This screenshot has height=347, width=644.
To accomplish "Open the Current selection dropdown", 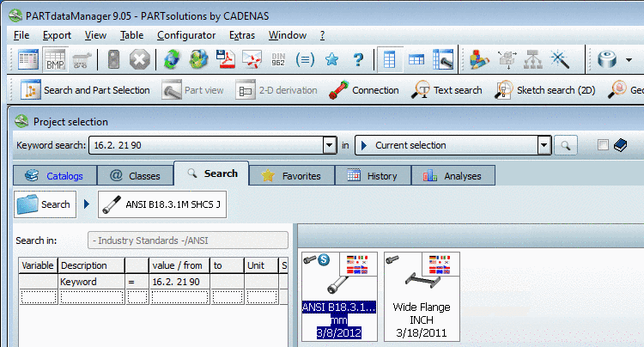I will coord(544,145).
